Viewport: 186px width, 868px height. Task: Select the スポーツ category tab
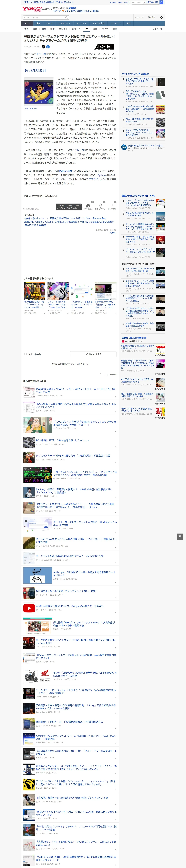tap(76, 29)
